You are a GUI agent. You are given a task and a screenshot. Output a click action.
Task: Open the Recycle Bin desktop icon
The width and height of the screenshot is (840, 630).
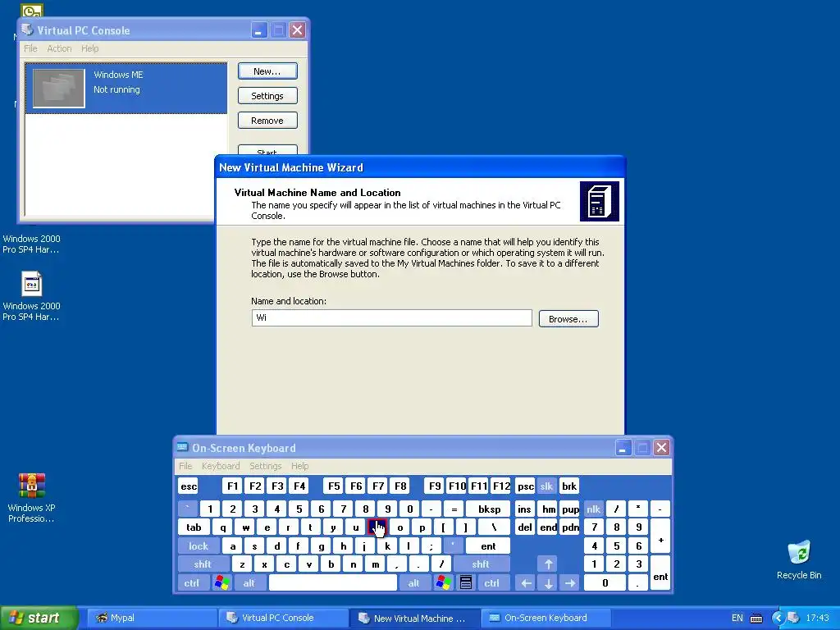(x=799, y=552)
